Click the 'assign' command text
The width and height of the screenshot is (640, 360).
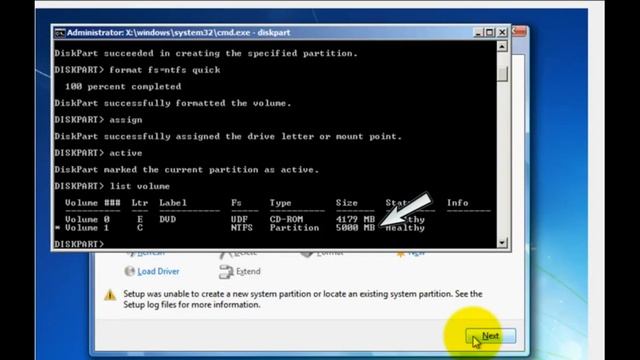[x=126, y=120]
